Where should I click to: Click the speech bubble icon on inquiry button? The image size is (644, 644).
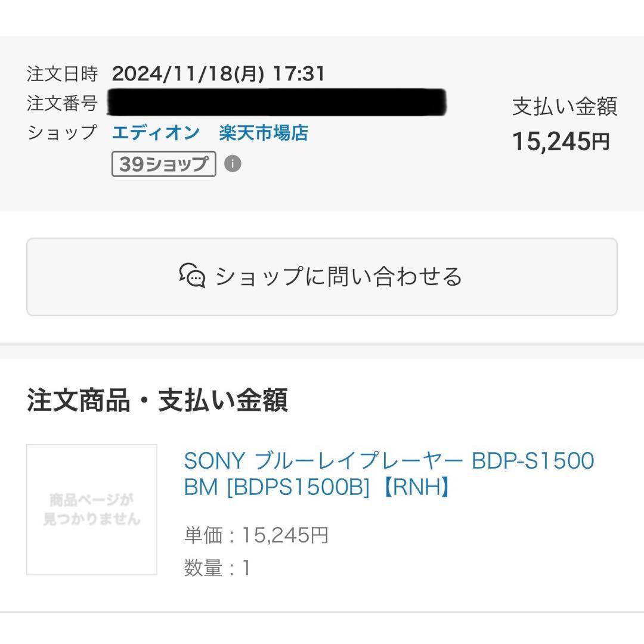coord(192,277)
